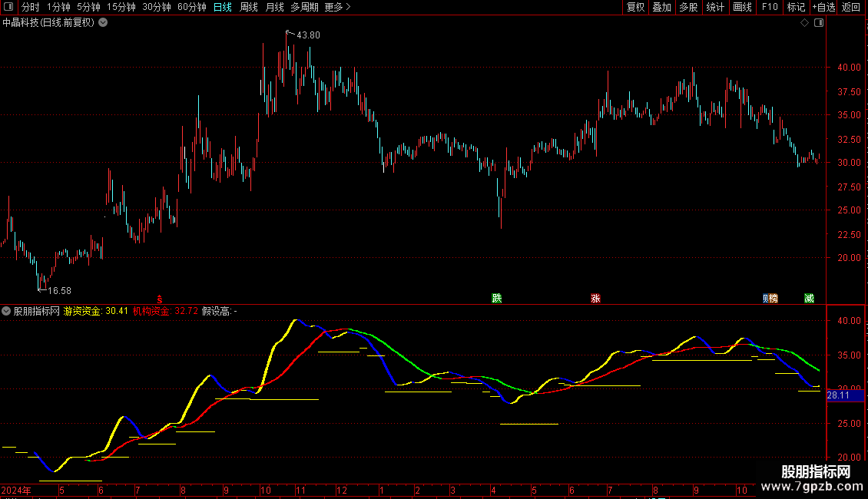Switch to 周线 weekly chart
The height and width of the screenshot is (499, 868).
[249, 8]
